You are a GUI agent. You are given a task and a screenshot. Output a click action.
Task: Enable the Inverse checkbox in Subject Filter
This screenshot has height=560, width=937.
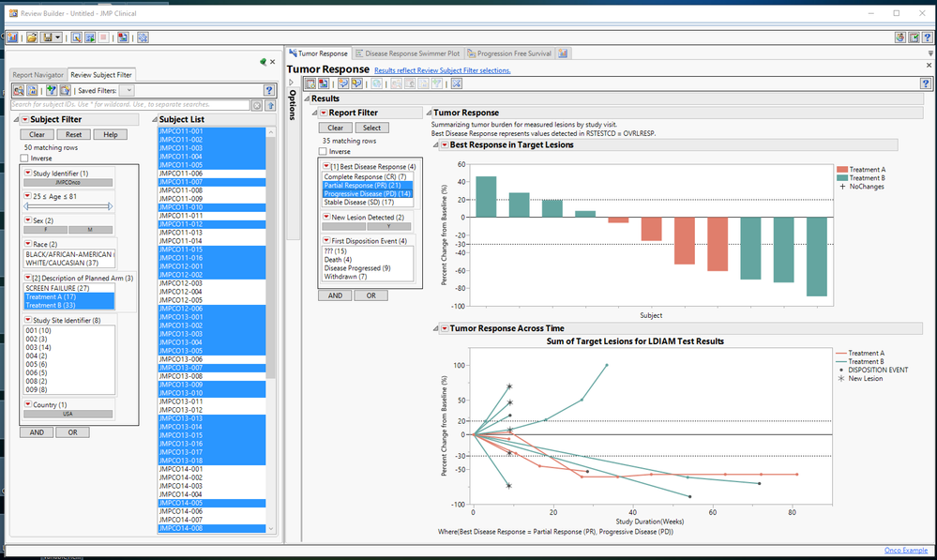coord(25,159)
